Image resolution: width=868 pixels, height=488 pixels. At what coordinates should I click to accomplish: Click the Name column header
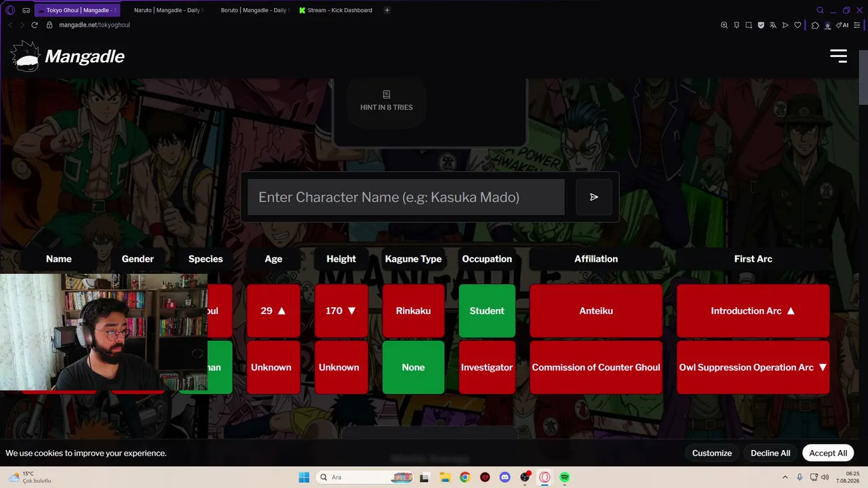(59, 259)
